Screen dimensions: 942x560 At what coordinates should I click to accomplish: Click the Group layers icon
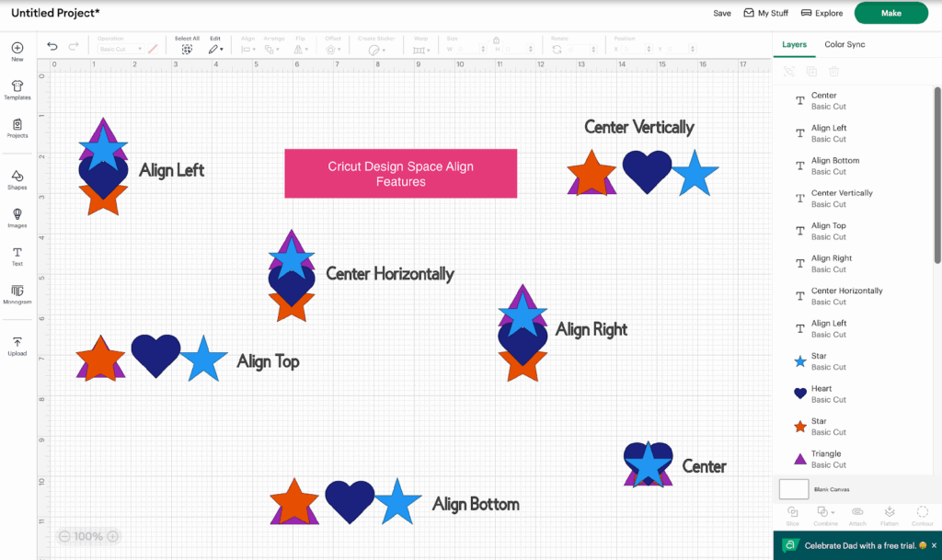(788, 72)
